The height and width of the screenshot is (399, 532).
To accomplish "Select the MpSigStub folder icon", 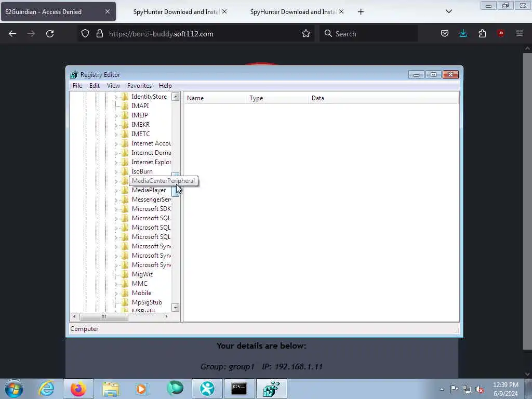I will point(125,302).
